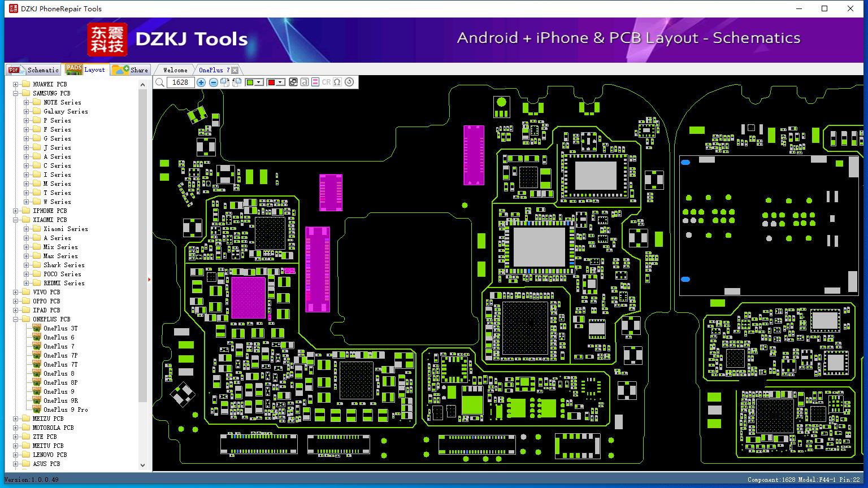
Task: Collapse the ONEPLUS PCB folder
Action: tap(16, 320)
